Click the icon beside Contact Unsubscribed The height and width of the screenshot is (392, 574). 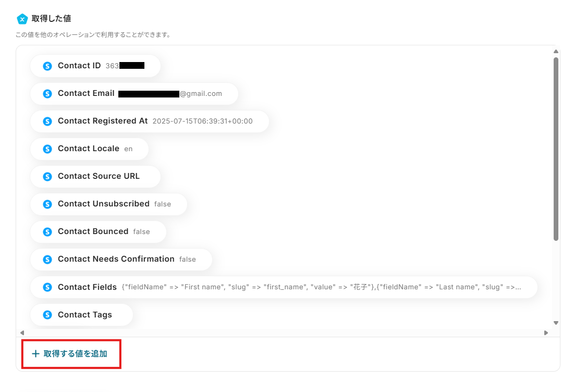tap(47, 204)
